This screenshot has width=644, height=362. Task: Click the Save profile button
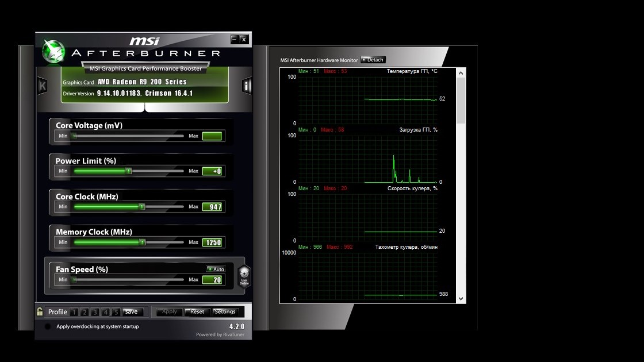point(132,312)
